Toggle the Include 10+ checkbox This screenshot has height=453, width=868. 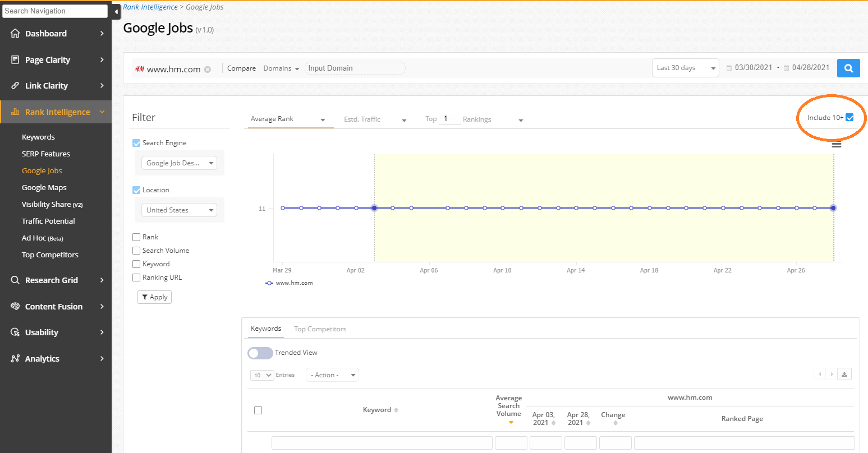coord(849,118)
